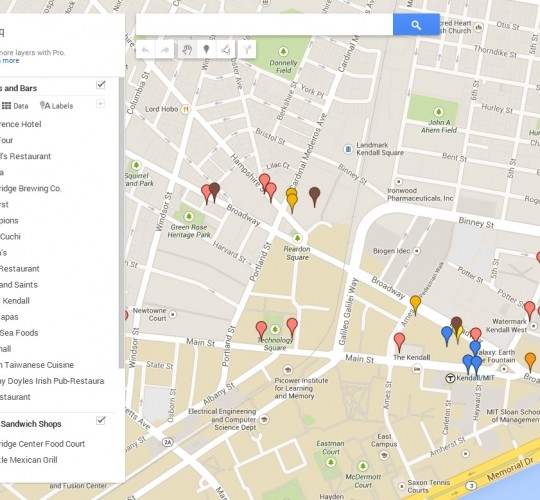Click the redo arrow tool
540x500 pixels.
(165, 50)
